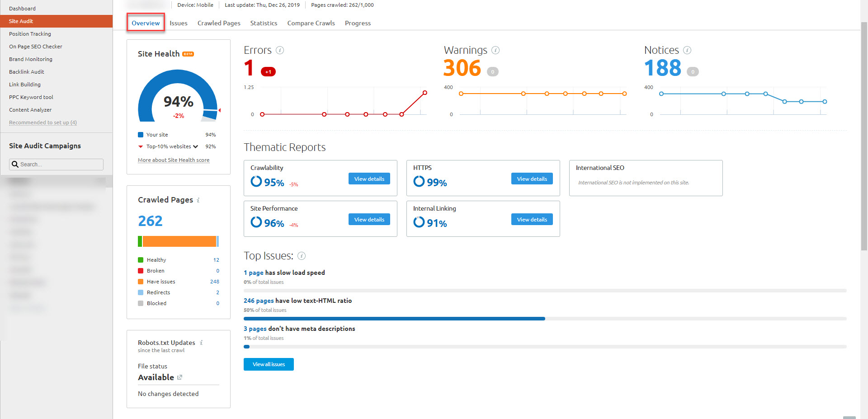The width and height of the screenshot is (868, 419).
Task: Switch to the Issues tab
Action: point(179,23)
